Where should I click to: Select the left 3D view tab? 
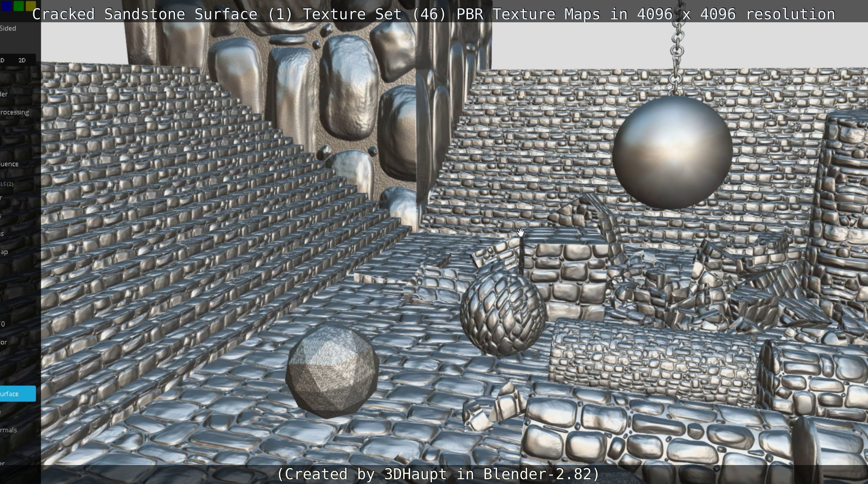click(3, 60)
